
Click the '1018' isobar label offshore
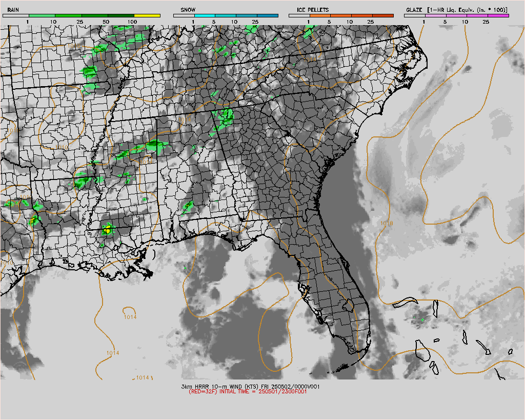[387, 224]
